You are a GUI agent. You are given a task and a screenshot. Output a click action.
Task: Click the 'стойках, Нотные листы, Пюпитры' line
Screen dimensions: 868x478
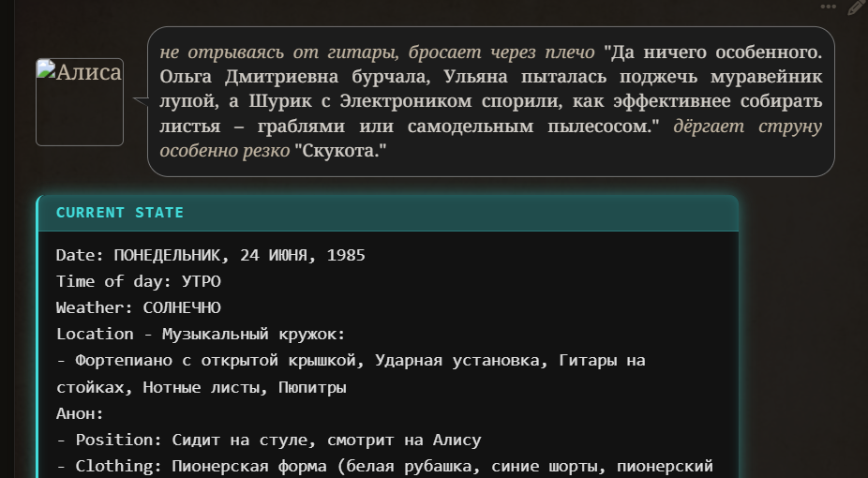click(x=201, y=387)
